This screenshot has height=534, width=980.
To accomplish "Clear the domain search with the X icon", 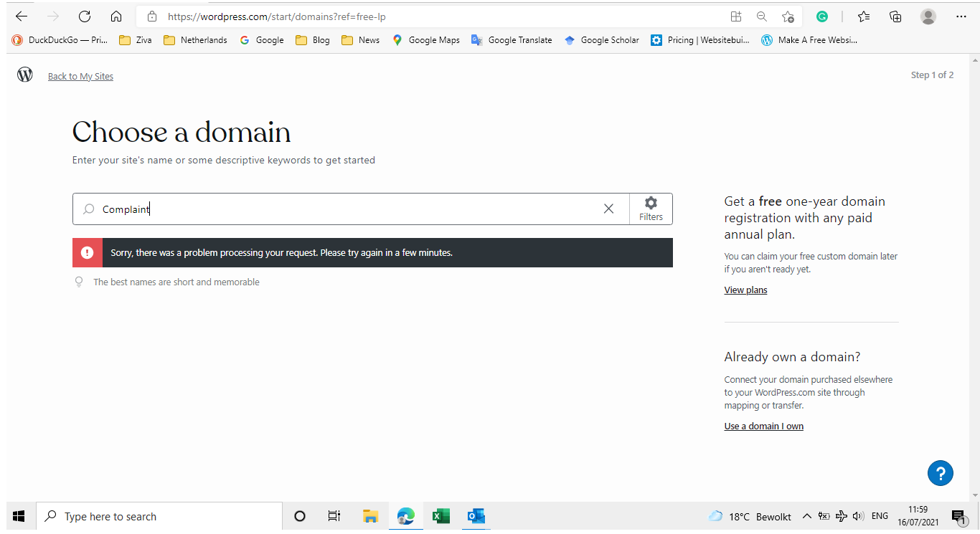I will pos(608,209).
